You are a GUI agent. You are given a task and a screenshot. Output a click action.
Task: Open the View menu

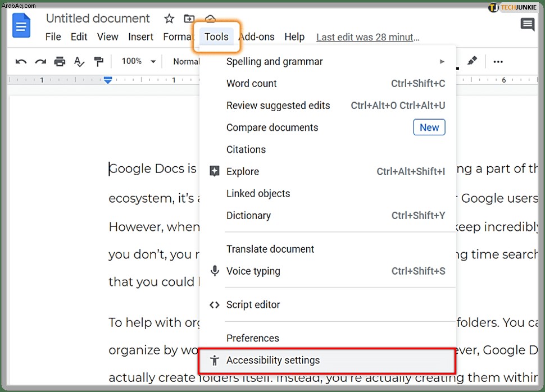coord(107,37)
